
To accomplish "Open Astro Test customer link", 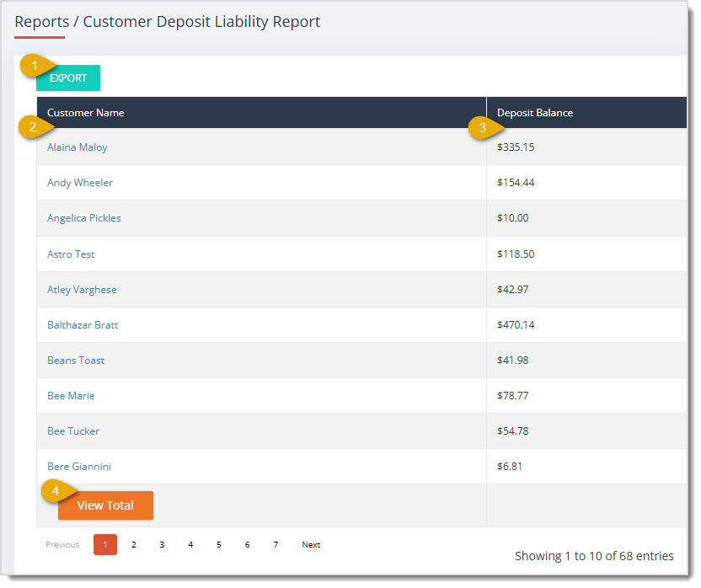I will click(x=72, y=255).
